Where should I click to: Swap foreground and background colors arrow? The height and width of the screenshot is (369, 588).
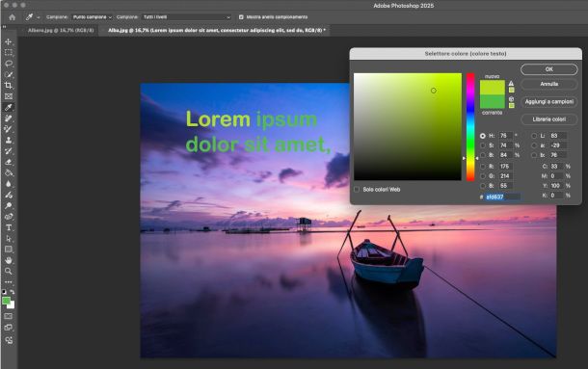(13, 292)
